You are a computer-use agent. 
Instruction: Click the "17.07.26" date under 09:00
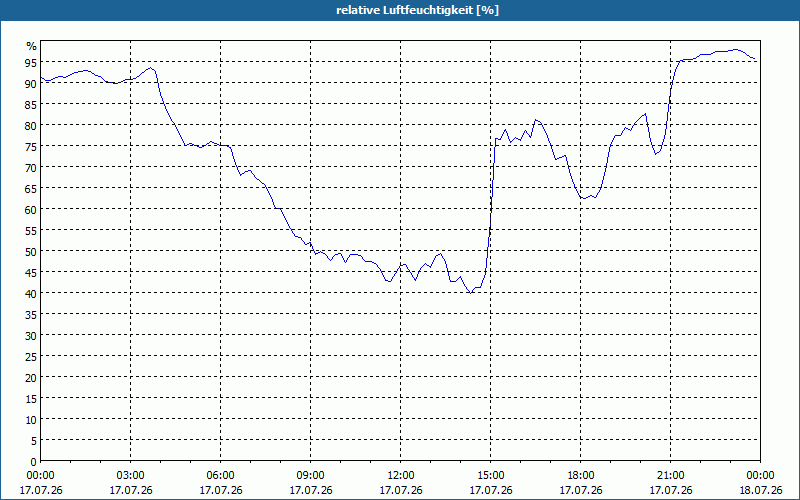pos(311,490)
